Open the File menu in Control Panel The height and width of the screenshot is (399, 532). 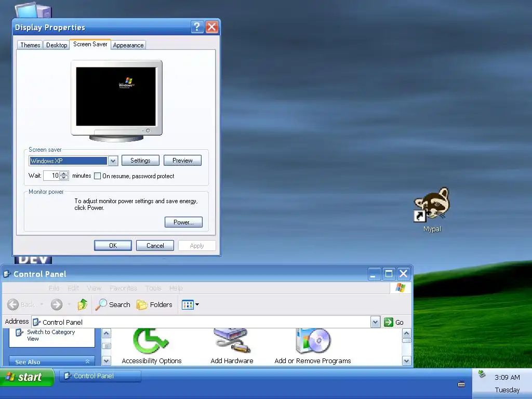[x=54, y=288]
